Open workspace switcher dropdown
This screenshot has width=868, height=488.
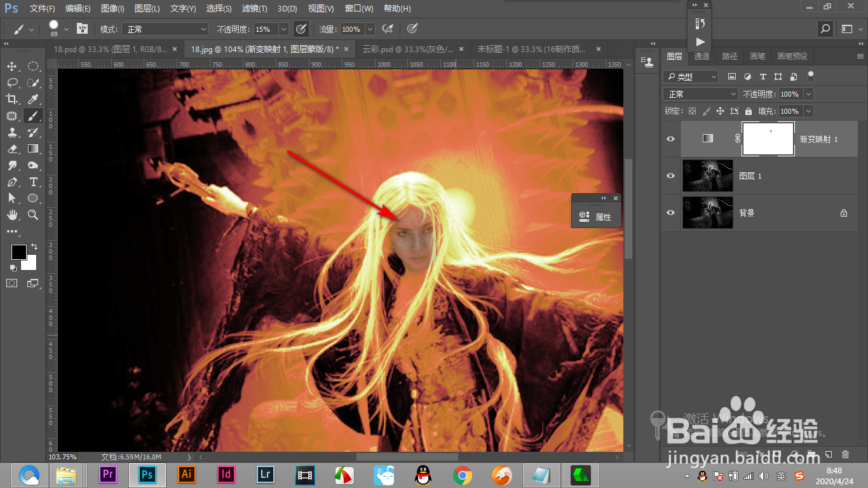tap(852, 29)
